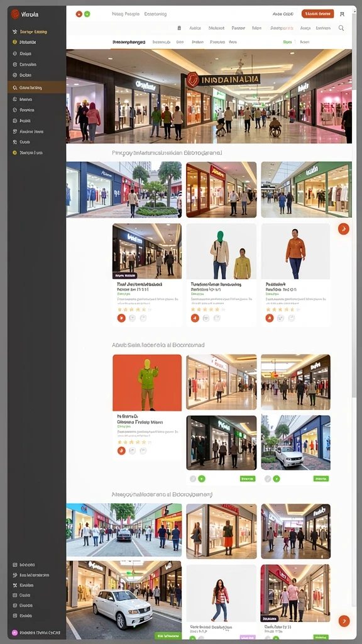Click the orange round button under the green-headed mannequin card
The image size is (362, 644).
(195, 318)
